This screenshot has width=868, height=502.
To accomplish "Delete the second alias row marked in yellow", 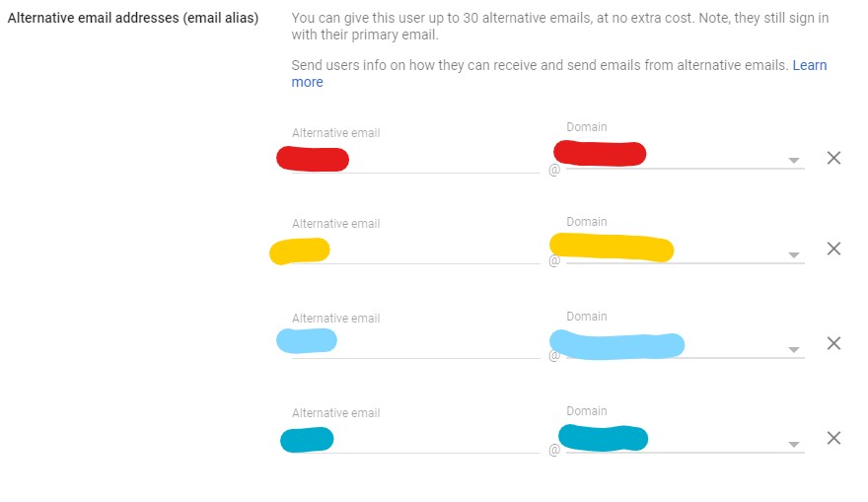I will [833, 249].
